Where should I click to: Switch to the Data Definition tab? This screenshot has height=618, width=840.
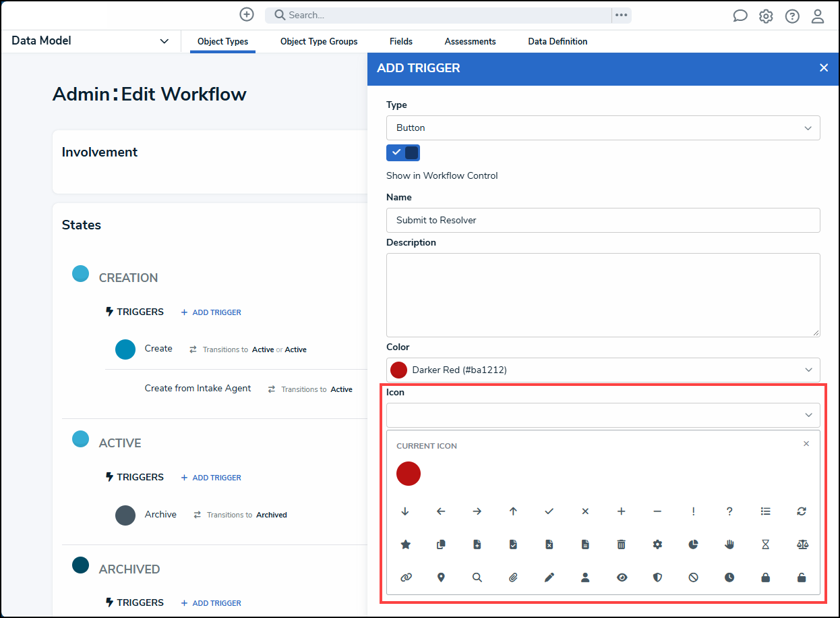(x=558, y=42)
